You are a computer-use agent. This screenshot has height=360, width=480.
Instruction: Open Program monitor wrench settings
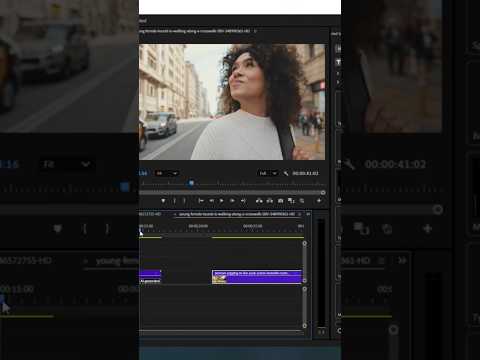pyautogui.click(x=286, y=173)
